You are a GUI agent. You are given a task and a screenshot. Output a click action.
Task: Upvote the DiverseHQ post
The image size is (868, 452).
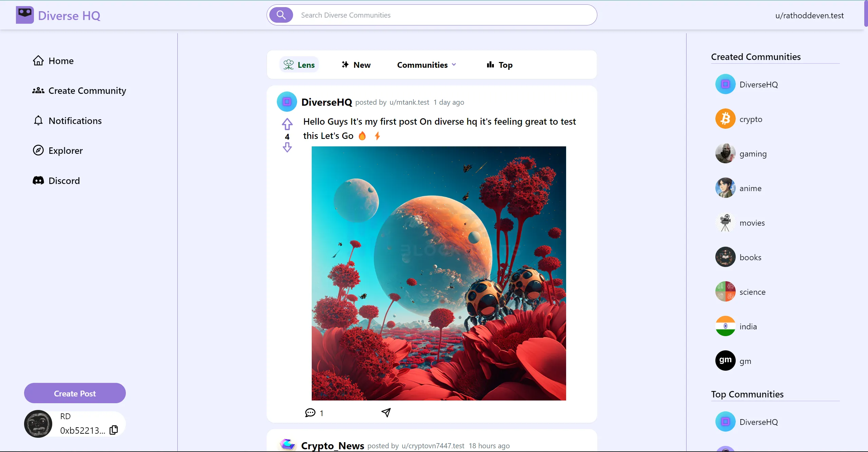(287, 124)
